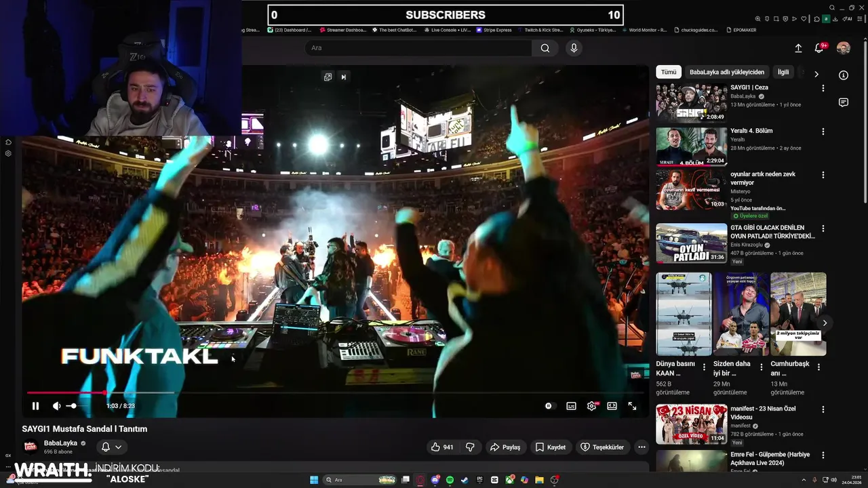Open options for GTA GİBİ OLACAK video
This screenshot has height=488, width=868.
coord(823,228)
